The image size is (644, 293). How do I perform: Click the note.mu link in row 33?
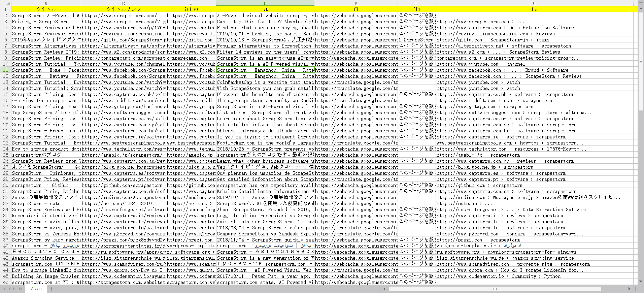pos(116,203)
